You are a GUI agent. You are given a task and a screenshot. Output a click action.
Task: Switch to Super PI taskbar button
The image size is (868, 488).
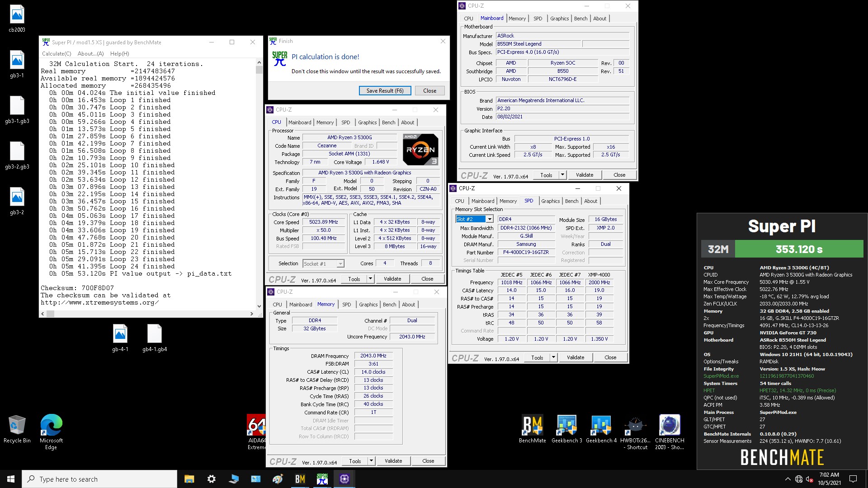click(322, 479)
